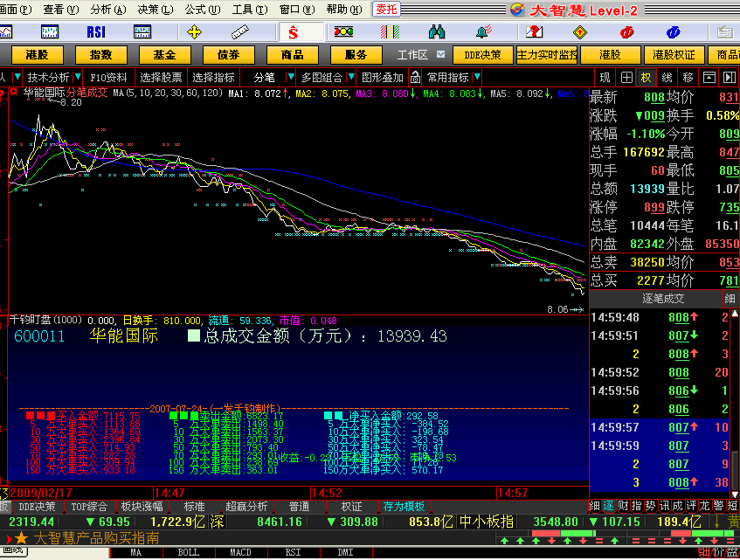The width and height of the screenshot is (740, 560).
Task: Click the orange star product guide icon
Action: [x=21, y=538]
